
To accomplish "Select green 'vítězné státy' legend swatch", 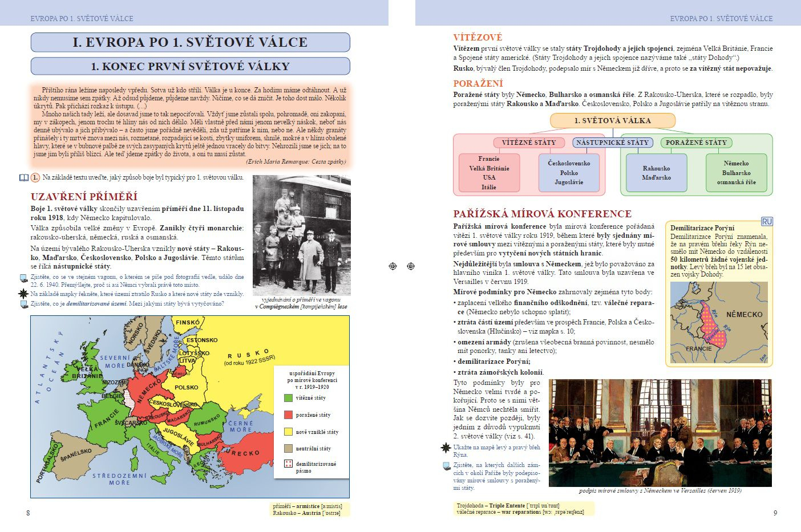I will (x=288, y=398).
